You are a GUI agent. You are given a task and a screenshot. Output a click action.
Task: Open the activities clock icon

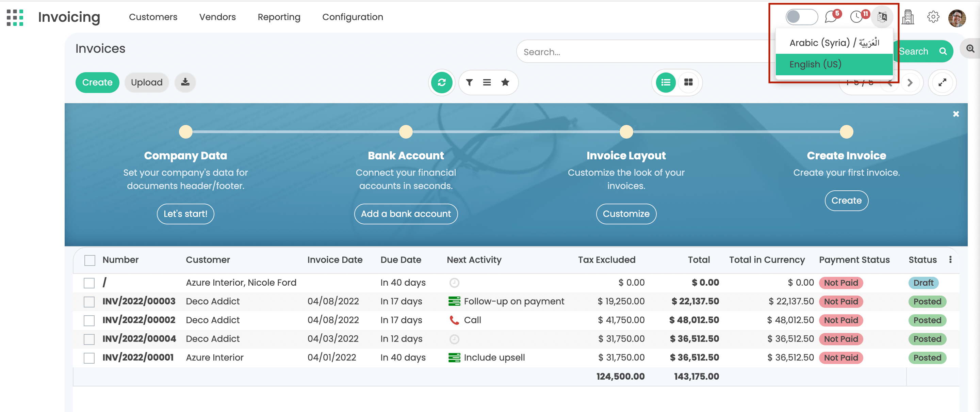point(856,17)
